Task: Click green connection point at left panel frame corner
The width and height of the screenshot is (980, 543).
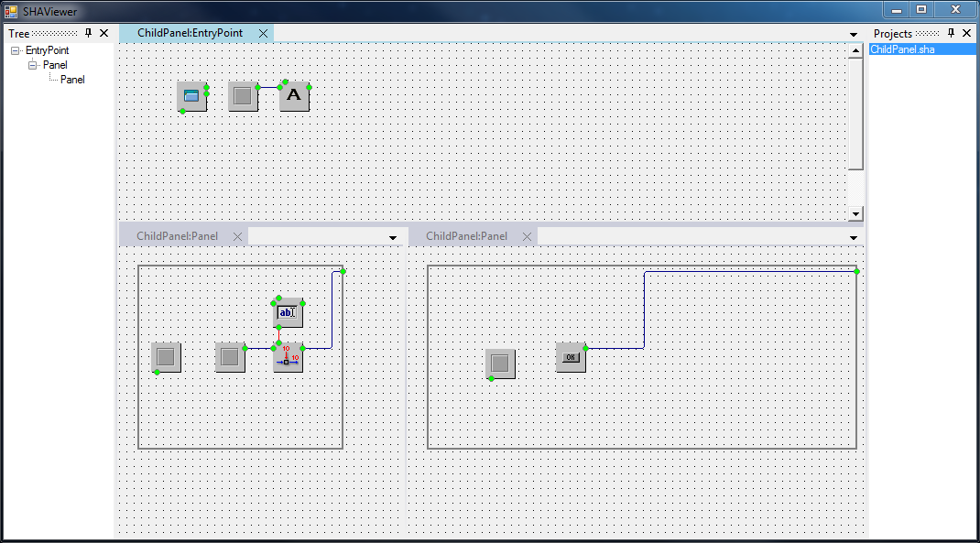Action: (343, 271)
